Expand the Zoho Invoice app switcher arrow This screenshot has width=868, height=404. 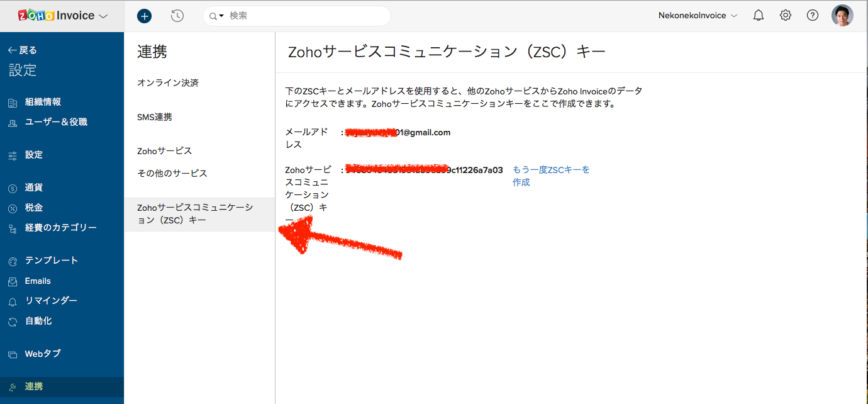coord(104,16)
